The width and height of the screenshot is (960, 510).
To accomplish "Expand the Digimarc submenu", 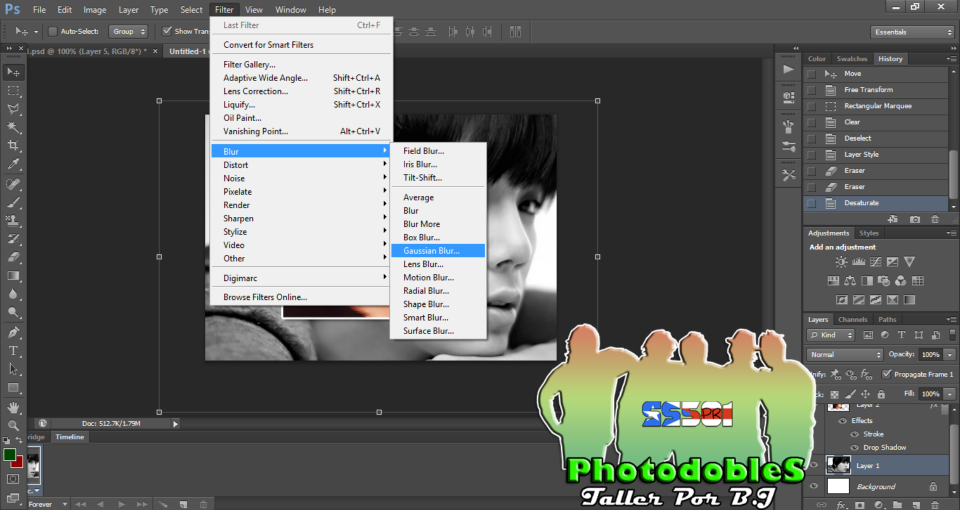I will [x=301, y=278].
